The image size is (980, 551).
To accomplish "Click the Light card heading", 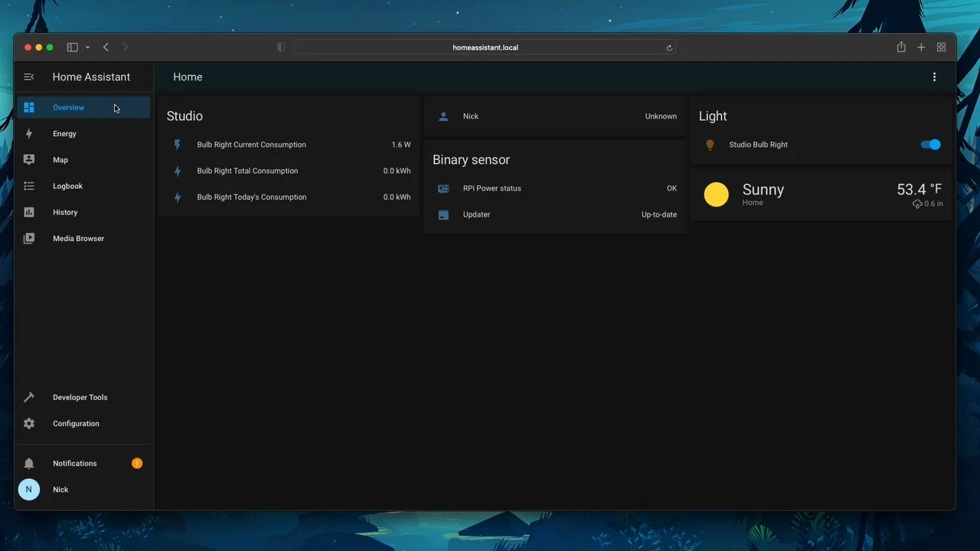I will pos(713,116).
